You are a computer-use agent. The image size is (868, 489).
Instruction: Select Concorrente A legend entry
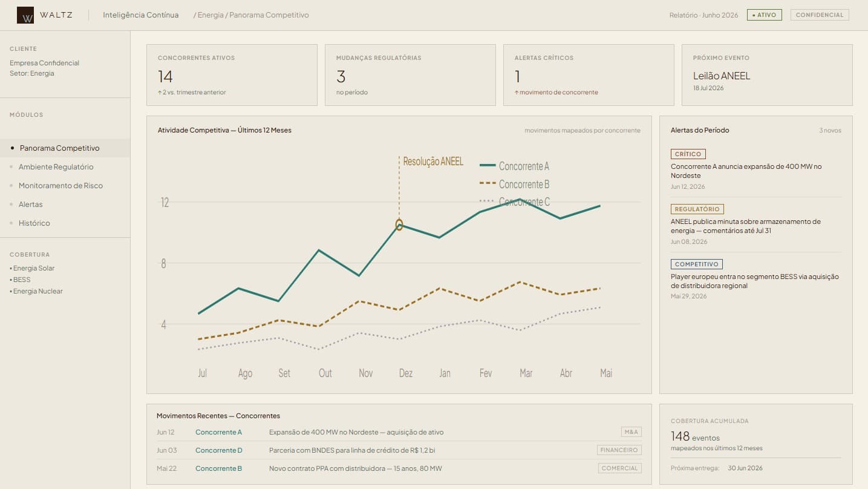514,166
